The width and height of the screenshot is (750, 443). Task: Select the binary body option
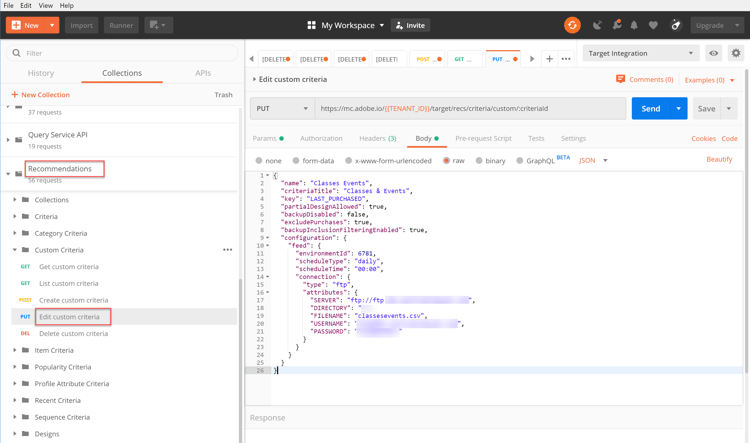[489, 160]
